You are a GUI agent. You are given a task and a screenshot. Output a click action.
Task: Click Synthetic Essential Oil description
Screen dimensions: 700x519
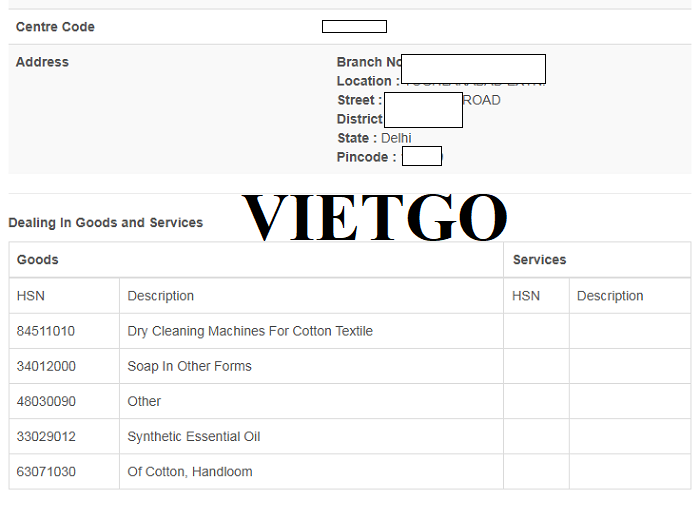[x=194, y=436]
